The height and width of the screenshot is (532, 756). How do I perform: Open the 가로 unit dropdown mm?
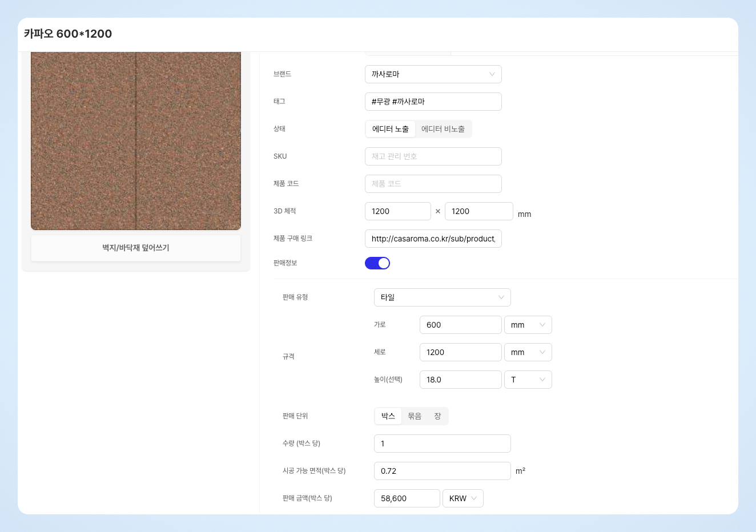(528, 325)
